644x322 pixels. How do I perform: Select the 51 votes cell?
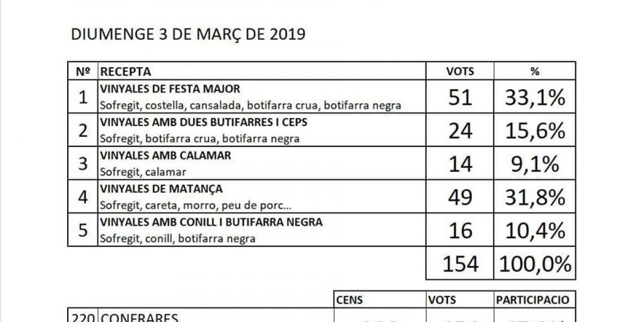[460, 97]
